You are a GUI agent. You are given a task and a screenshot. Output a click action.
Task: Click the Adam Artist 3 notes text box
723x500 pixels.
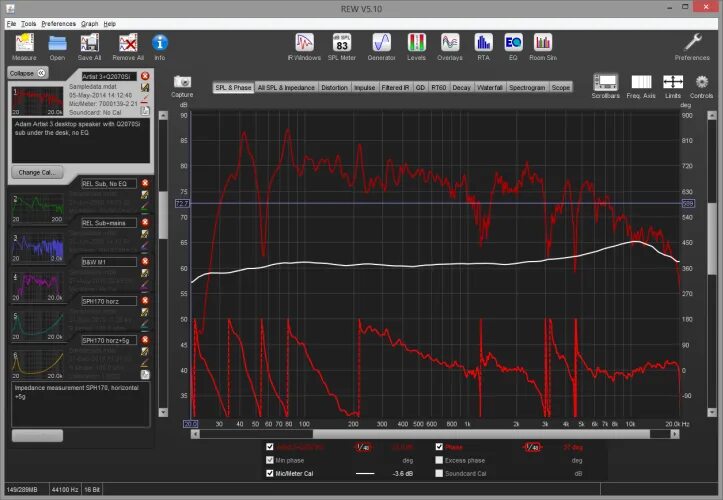(x=81, y=140)
